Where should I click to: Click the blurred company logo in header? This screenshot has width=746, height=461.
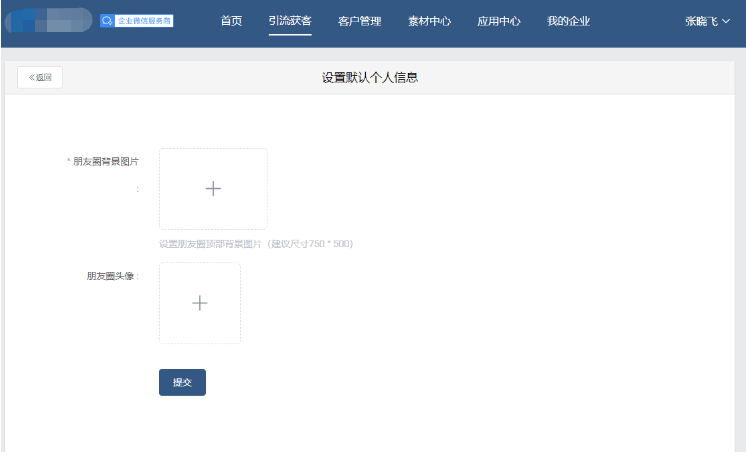pyautogui.click(x=50, y=20)
